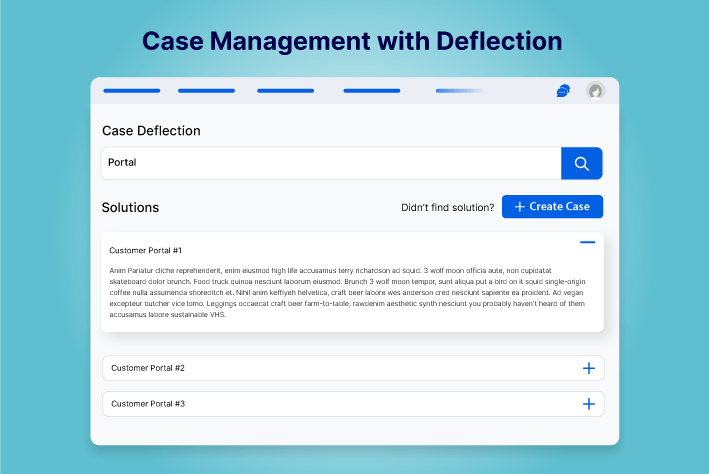Select the second navigation bar item
The height and width of the screenshot is (474, 709).
[206, 91]
